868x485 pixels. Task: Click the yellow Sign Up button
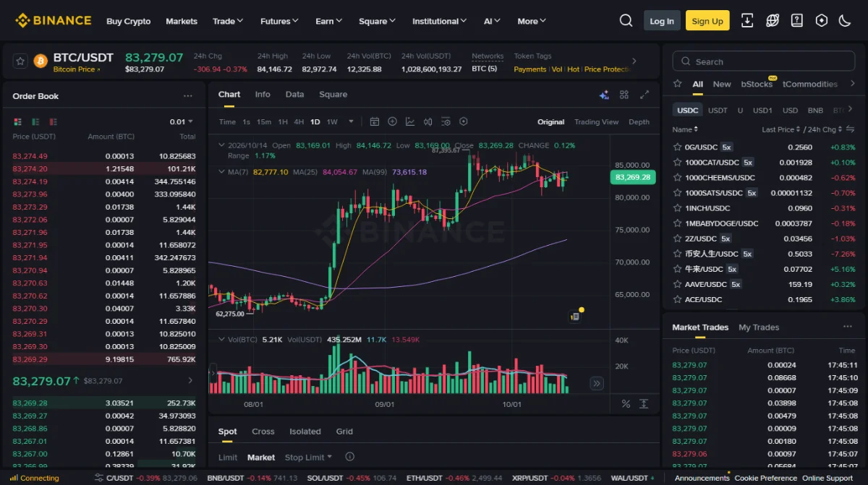click(x=707, y=21)
